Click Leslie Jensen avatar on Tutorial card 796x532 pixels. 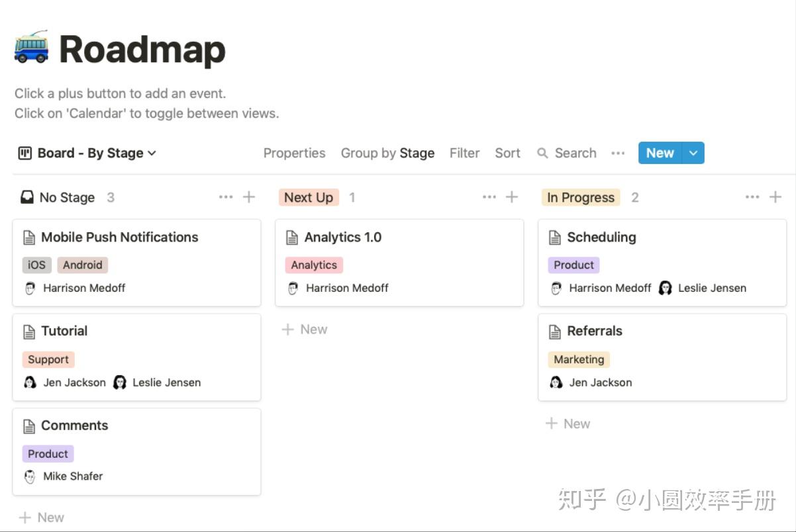[x=119, y=382]
